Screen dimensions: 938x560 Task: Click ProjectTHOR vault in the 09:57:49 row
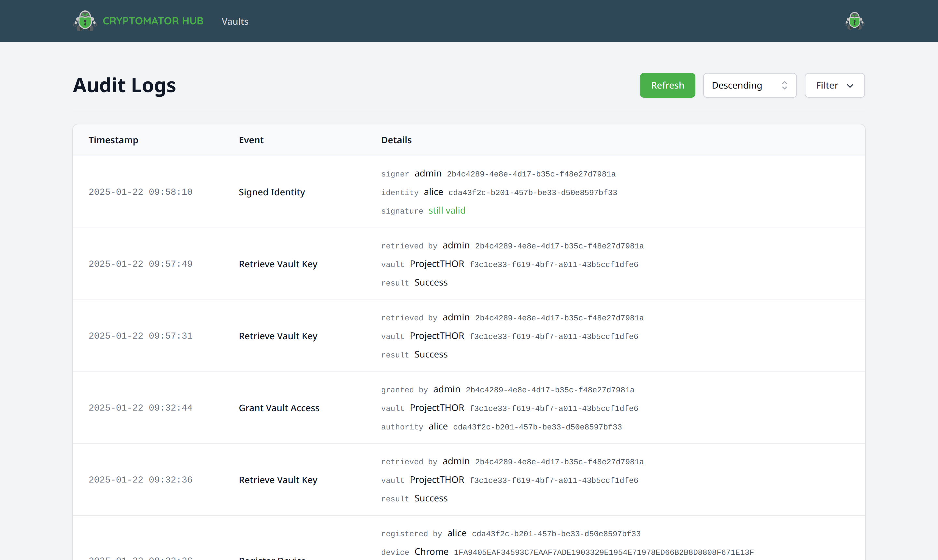click(437, 264)
